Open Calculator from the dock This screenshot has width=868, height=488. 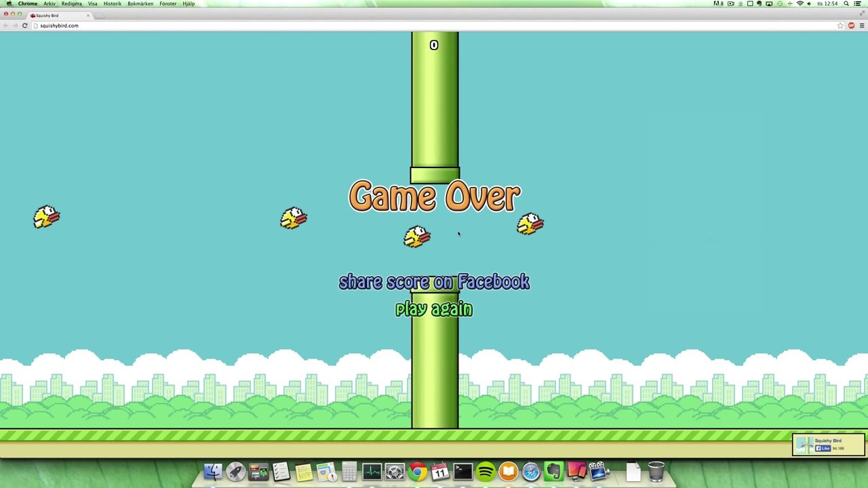[x=349, y=471]
